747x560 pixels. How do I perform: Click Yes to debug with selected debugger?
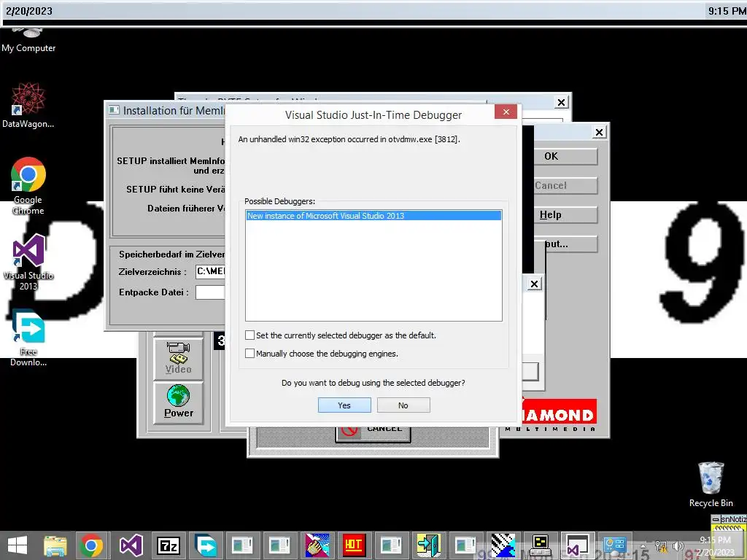344,405
